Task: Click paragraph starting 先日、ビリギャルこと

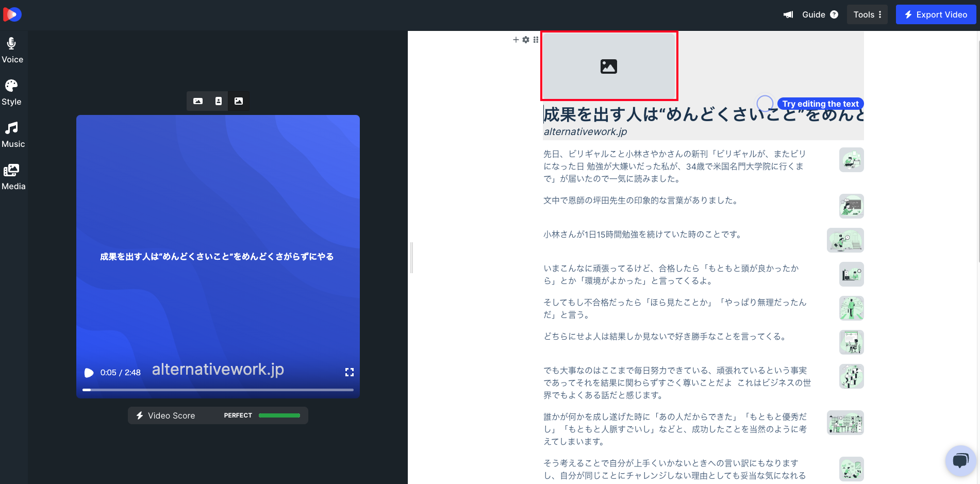Action: pyautogui.click(x=674, y=166)
